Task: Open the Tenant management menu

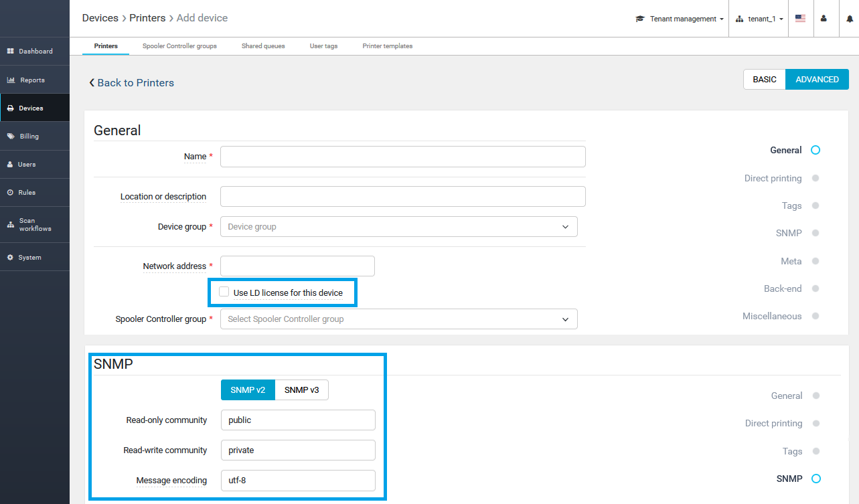Action: pos(680,19)
